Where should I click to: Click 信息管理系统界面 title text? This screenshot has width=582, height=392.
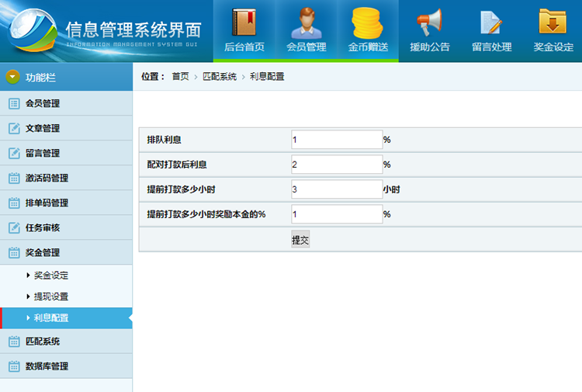pyautogui.click(x=133, y=29)
